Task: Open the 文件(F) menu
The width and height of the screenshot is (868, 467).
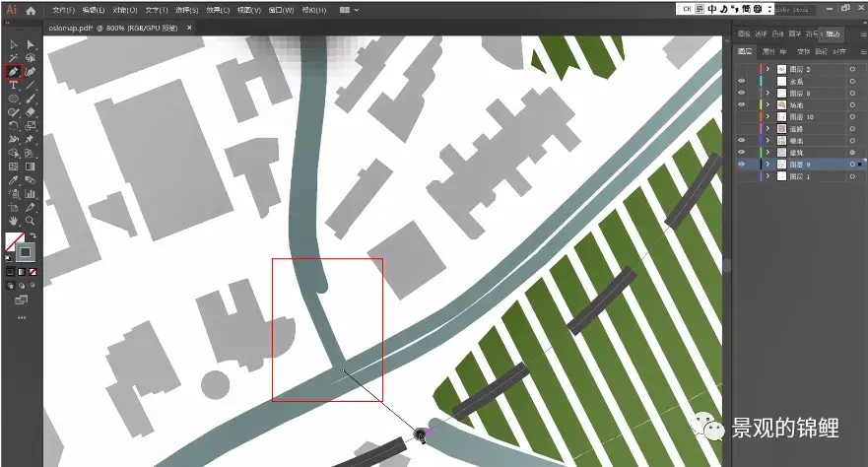Action: pyautogui.click(x=64, y=10)
